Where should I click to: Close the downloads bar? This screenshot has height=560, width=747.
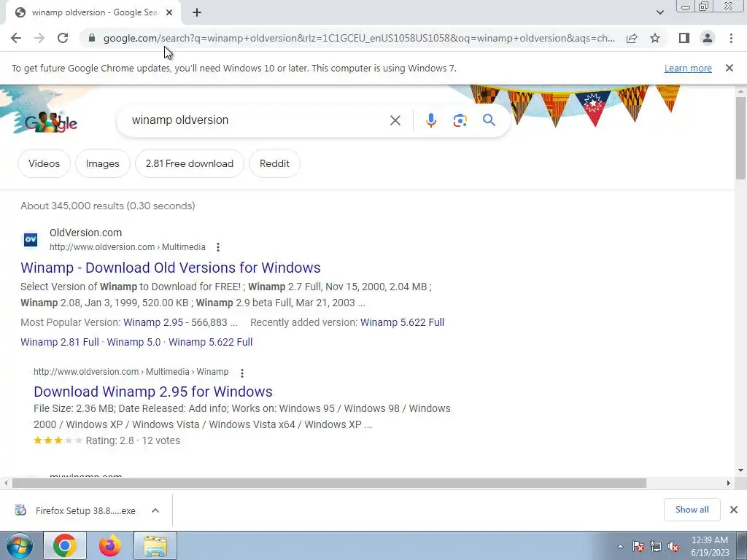[734, 510]
